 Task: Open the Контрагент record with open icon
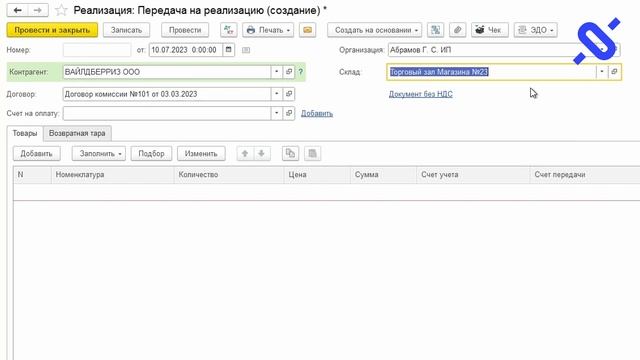pos(289,72)
